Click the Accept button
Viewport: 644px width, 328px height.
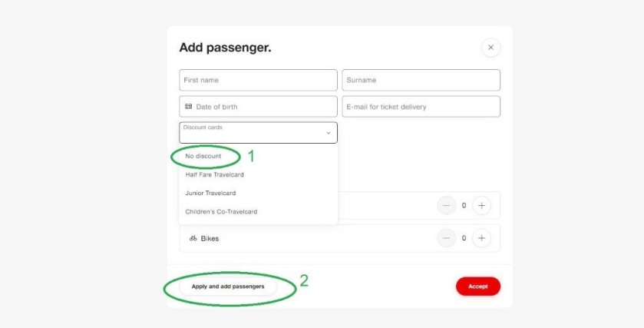point(478,286)
